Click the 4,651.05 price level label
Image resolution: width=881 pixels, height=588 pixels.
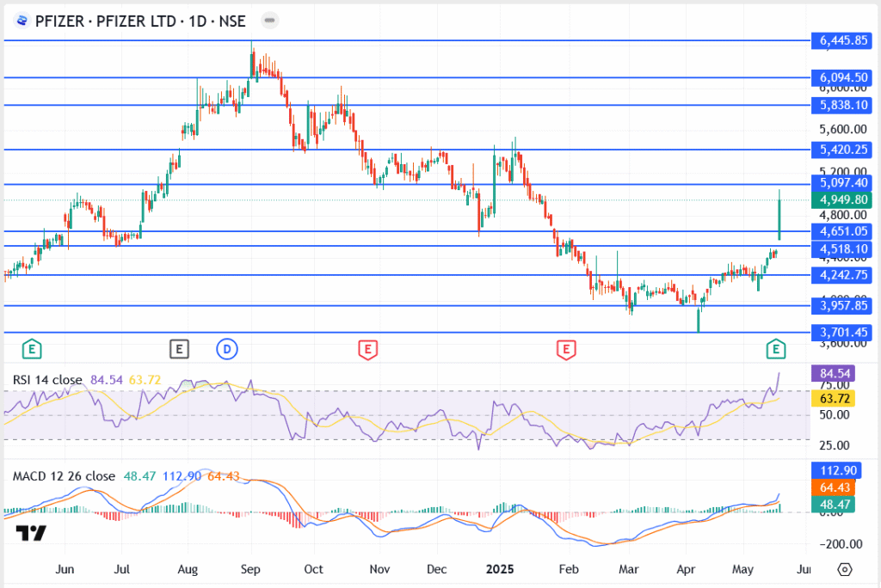(841, 231)
